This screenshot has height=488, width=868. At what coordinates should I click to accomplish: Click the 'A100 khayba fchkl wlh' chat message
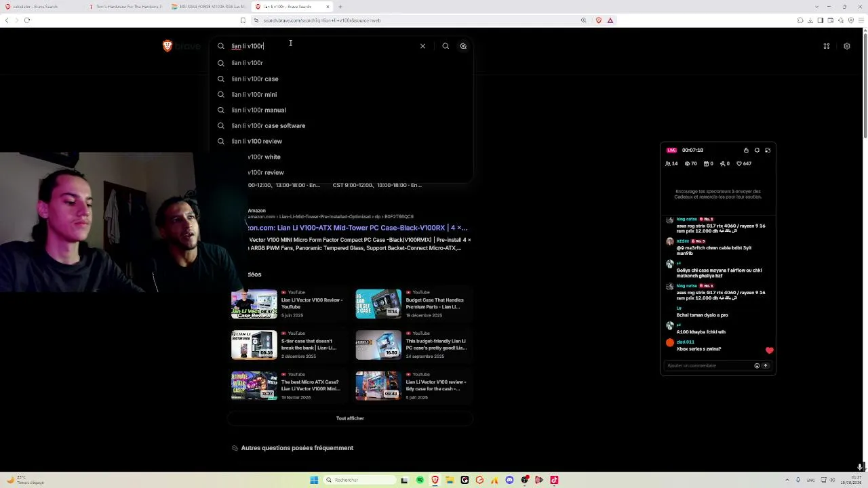point(701,332)
